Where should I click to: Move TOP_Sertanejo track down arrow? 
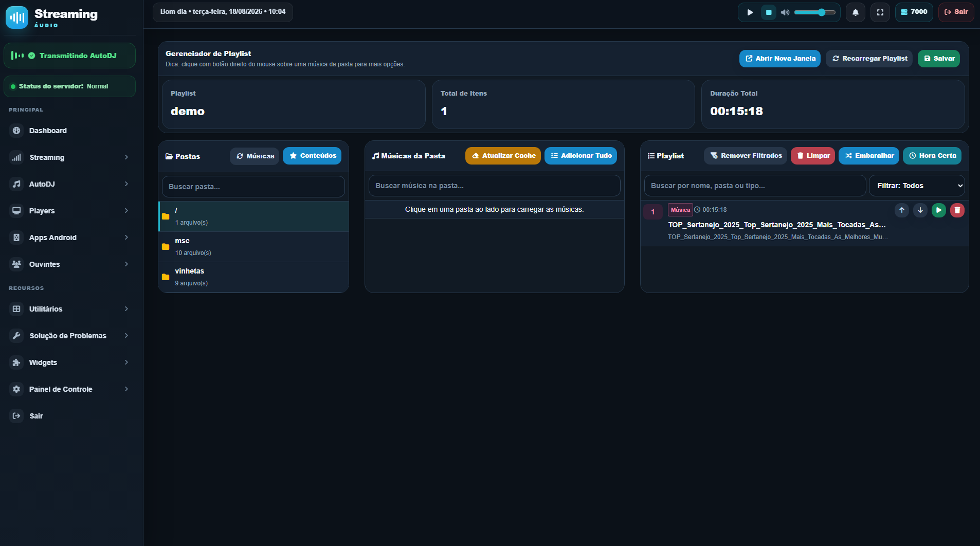[x=920, y=210]
